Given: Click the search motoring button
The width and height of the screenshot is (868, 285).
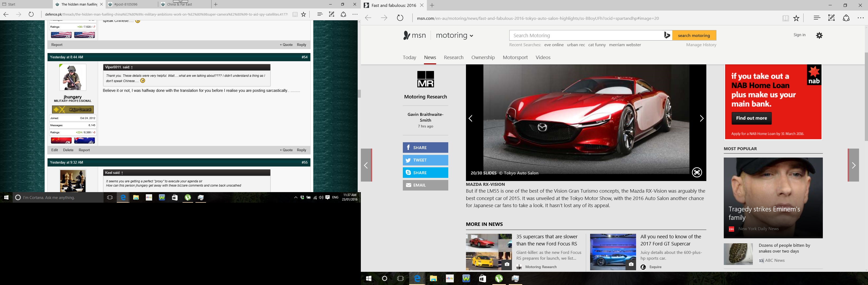Looking at the screenshot, I should 694,35.
